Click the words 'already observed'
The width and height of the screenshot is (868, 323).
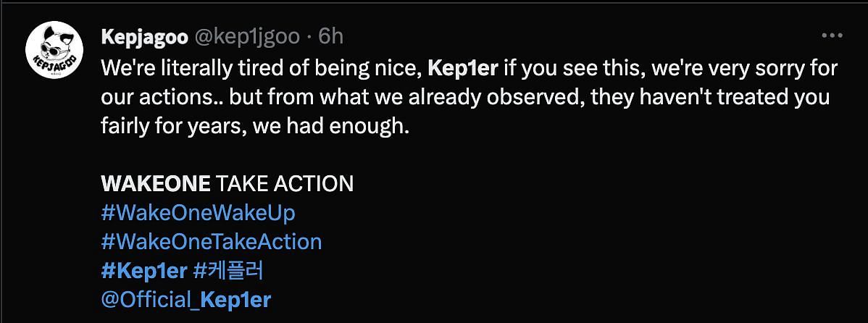493,97
